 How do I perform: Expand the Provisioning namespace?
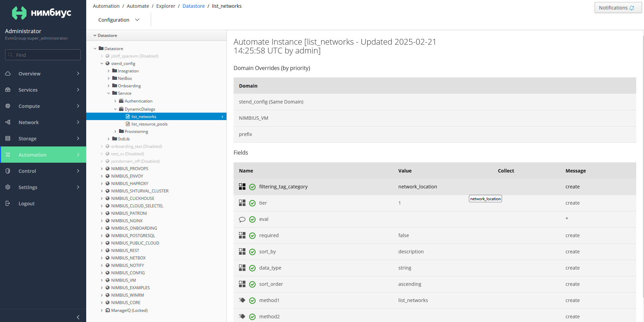pyautogui.click(x=115, y=131)
